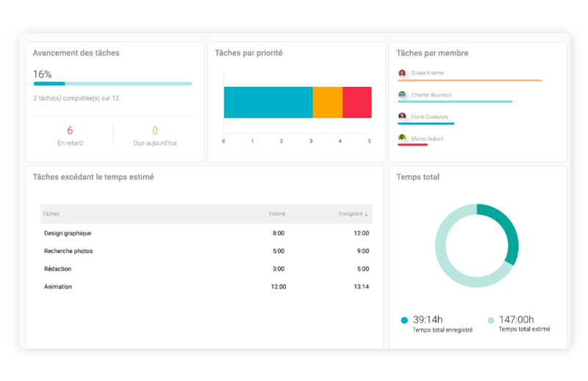The height and width of the screenshot is (381, 588).
Task: Click the Temps total widget title
Action: pyautogui.click(x=417, y=177)
